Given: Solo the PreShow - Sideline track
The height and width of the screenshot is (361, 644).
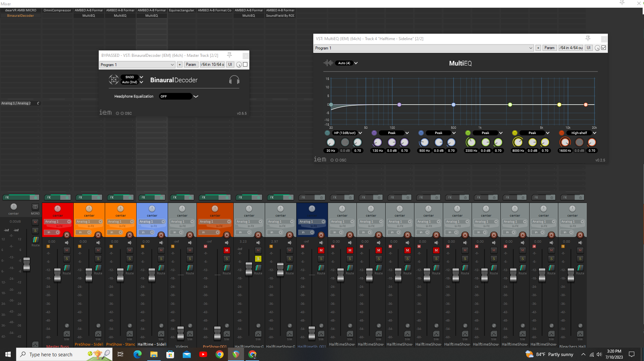Looking at the screenshot, I should [x=98, y=259].
